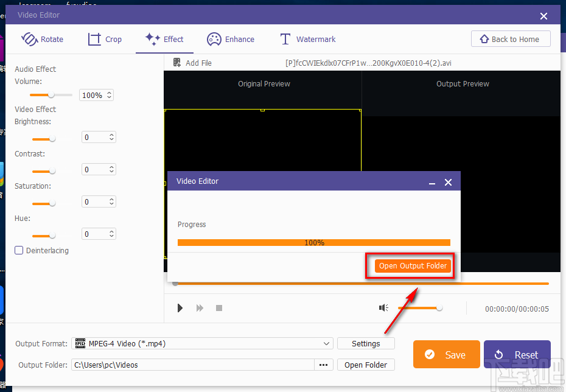Select the Crop tool
Screen dimensions: 566x392
point(105,39)
